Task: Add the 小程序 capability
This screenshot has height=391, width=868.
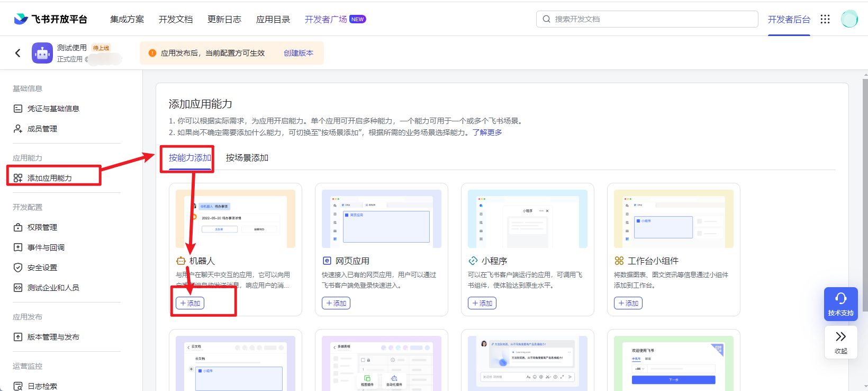Action: pyautogui.click(x=482, y=303)
